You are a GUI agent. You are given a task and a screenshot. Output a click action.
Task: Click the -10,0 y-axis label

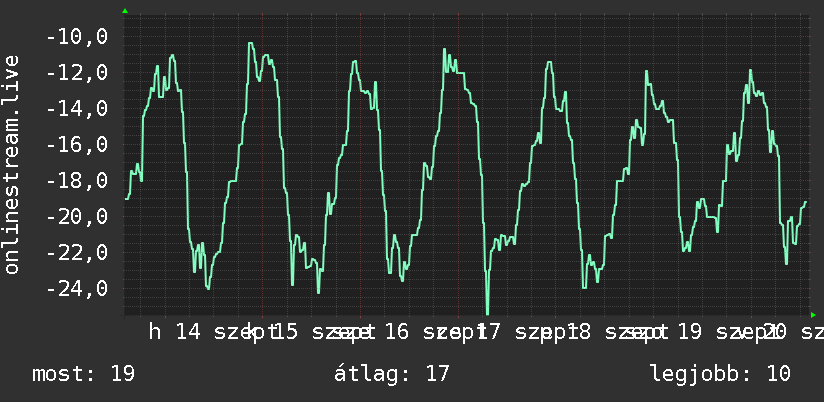pos(77,37)
